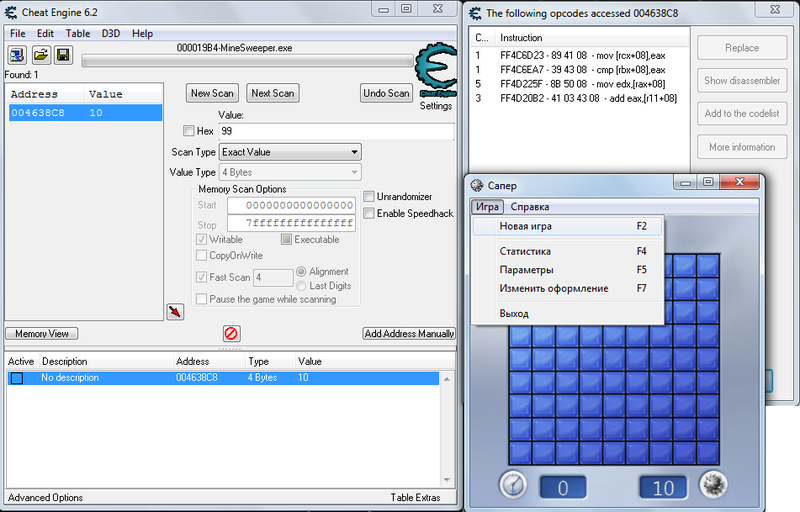Click the red arrow add-to-list icon

coord(175,312)
